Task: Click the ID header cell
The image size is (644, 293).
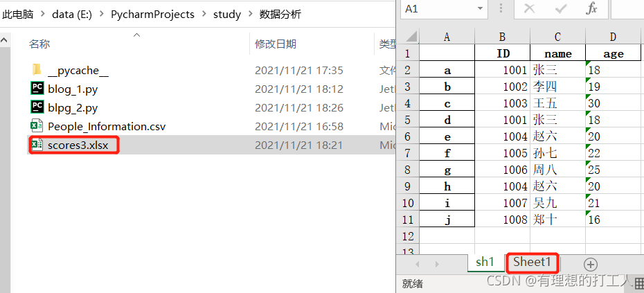Action: click(x=502, y=53)
